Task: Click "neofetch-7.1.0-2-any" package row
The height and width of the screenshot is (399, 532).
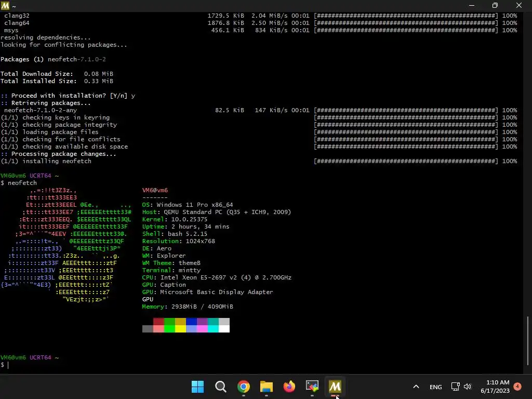Action: (261, 110)
